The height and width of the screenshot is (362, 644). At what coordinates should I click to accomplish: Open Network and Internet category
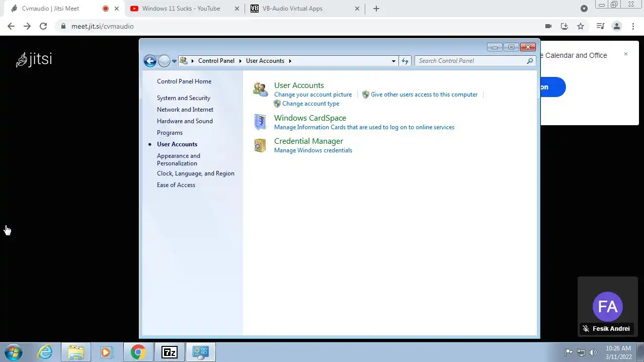[x=185, y=110]
